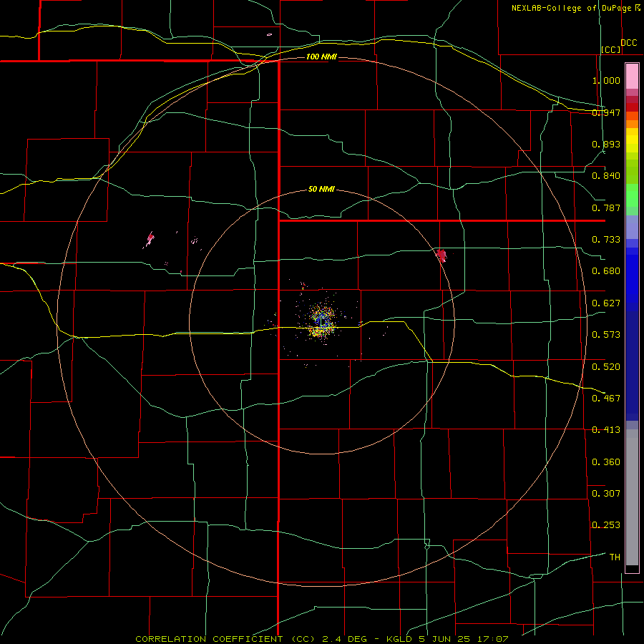Click the 100 NMI range ring label

point(321,57)
